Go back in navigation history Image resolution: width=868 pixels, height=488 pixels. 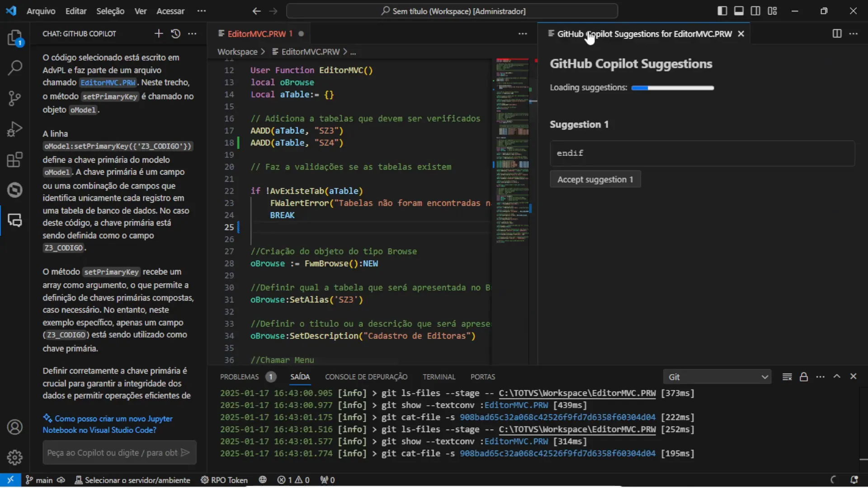(256, 11)
